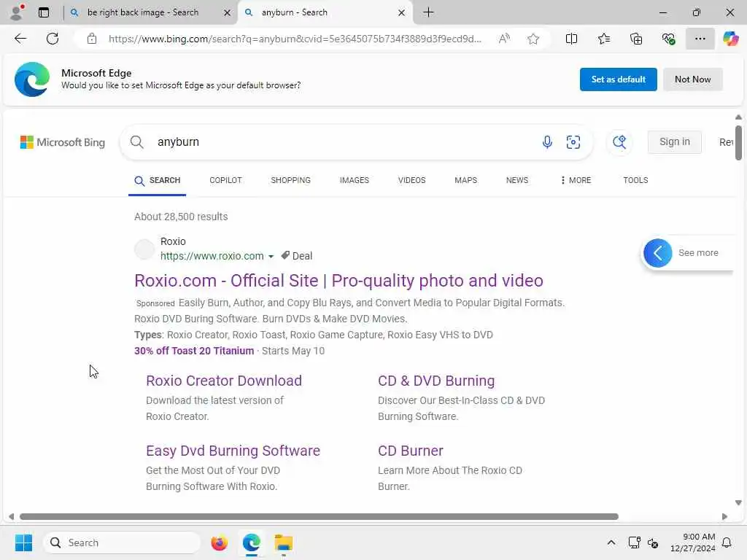This screenshot has height=560, width=747.
Task: Launch Firefox from taskbar
Action: (x=219, y=542)
